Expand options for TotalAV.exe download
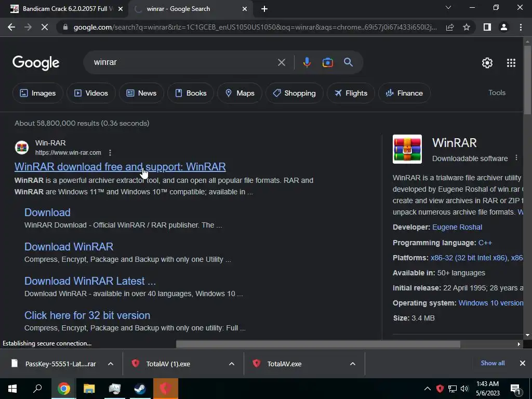 click(353, 364)
